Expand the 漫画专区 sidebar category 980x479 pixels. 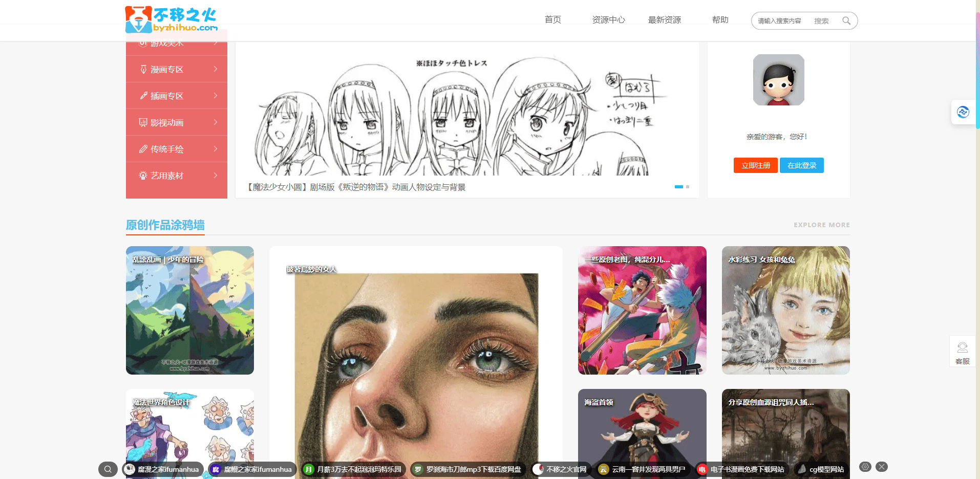216,69
